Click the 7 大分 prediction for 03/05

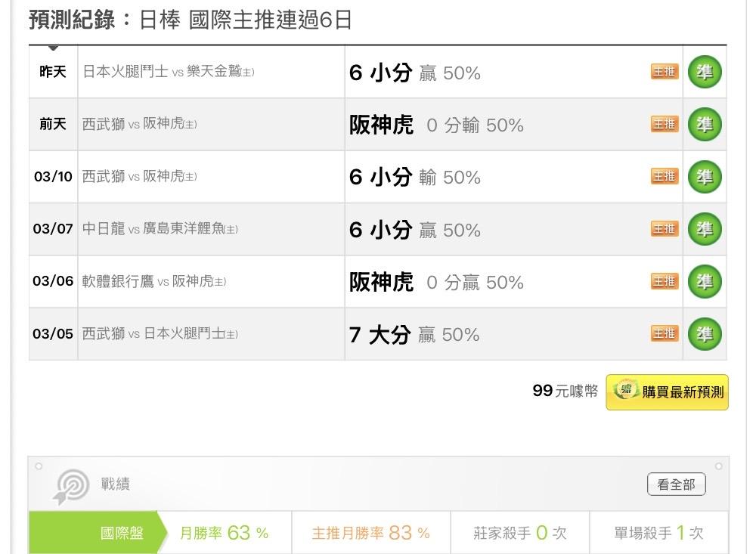pyautogui.click(x=379, y=334)
